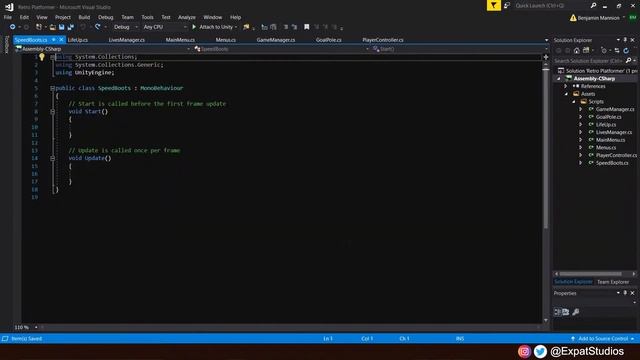
Task: Expand the GameManager.cs tree node
Action: point(581,109)
